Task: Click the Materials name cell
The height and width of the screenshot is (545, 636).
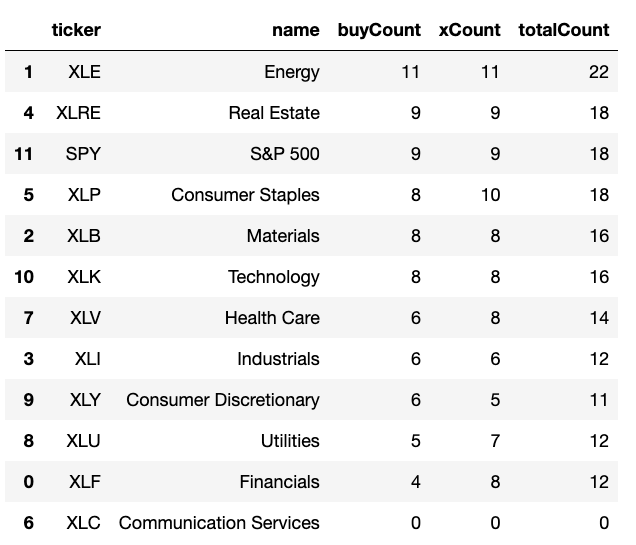Action: [283, 236]
